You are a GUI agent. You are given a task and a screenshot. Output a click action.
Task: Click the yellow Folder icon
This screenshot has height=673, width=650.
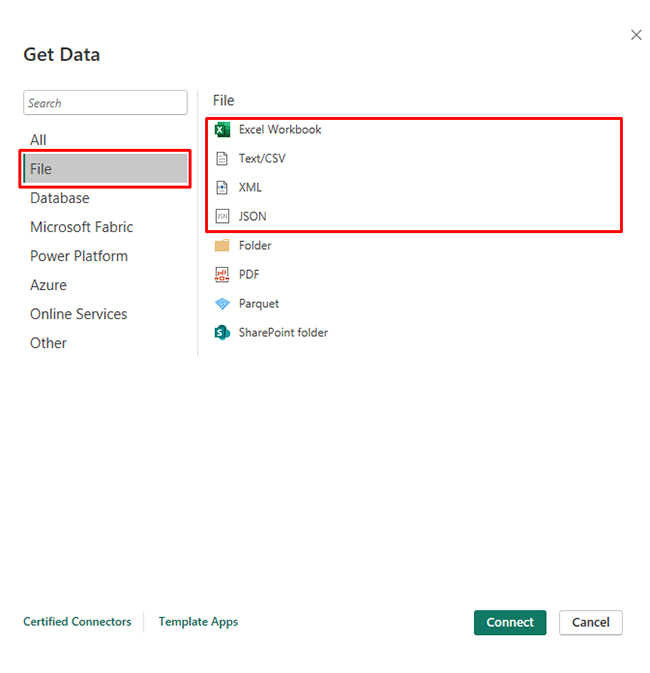222,246
